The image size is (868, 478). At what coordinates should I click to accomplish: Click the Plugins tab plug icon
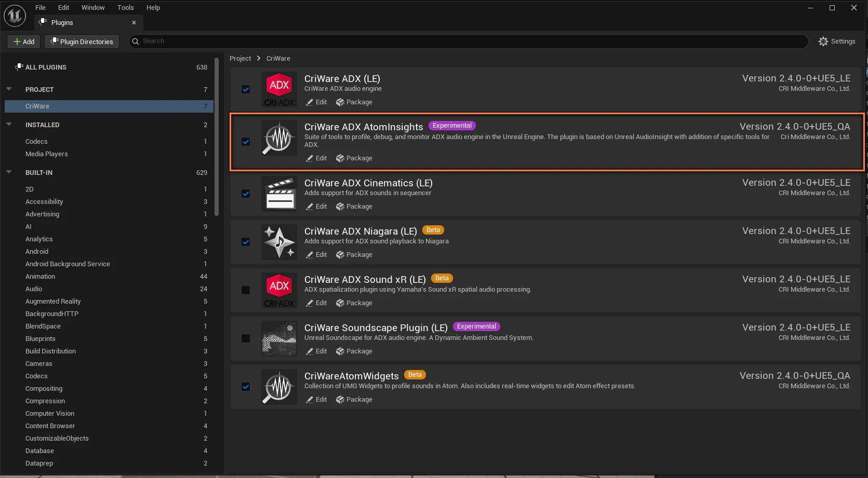pos(43,22)
